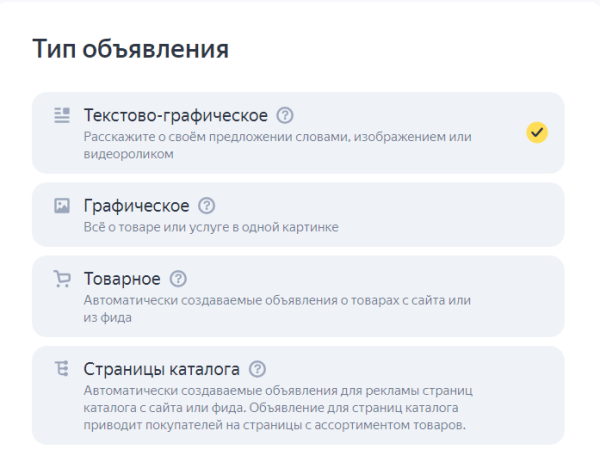
Task: Open the help tooltip for Текстово-графическое
Action: click(x=285, y=115)
